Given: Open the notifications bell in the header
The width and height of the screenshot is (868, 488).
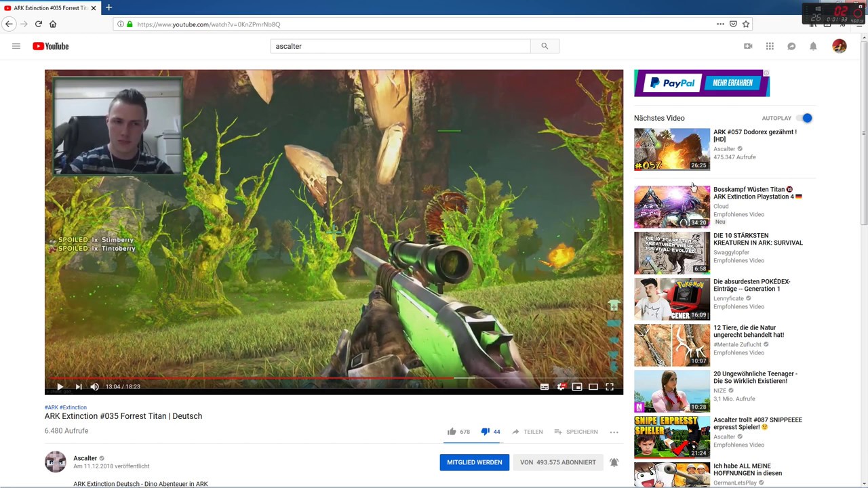Looking at the screenshot, I should [813, 46].
